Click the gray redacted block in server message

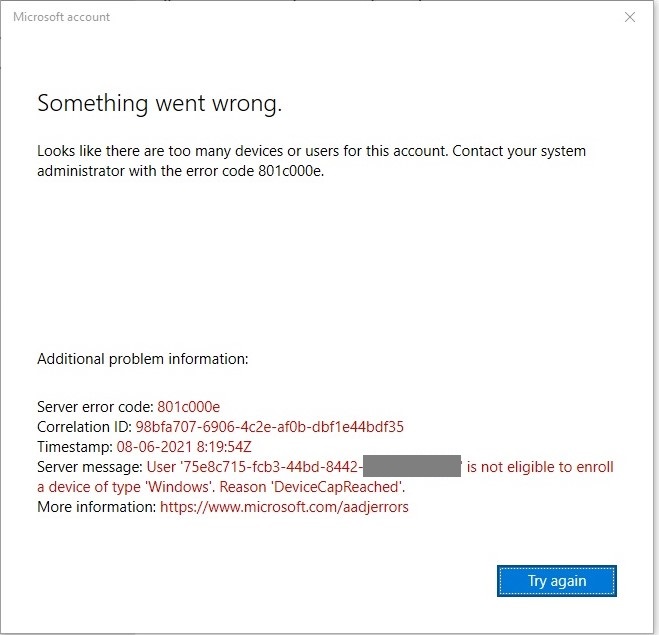point(411,466)
